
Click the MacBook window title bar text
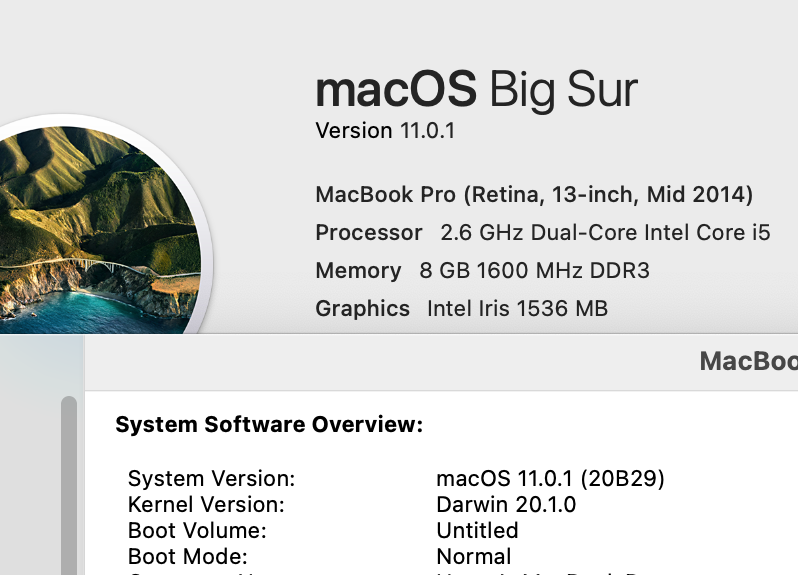748,361
